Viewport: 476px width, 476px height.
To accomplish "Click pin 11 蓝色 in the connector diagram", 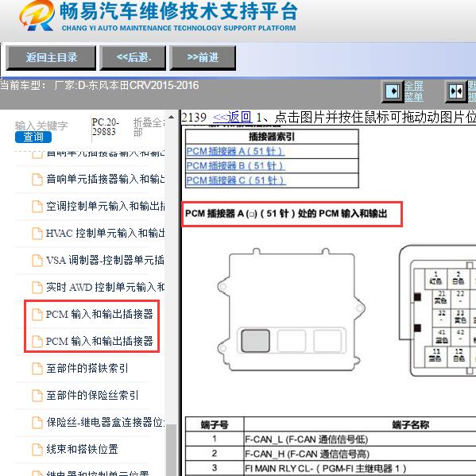I will pyautogui.click(x=435, y=356).
